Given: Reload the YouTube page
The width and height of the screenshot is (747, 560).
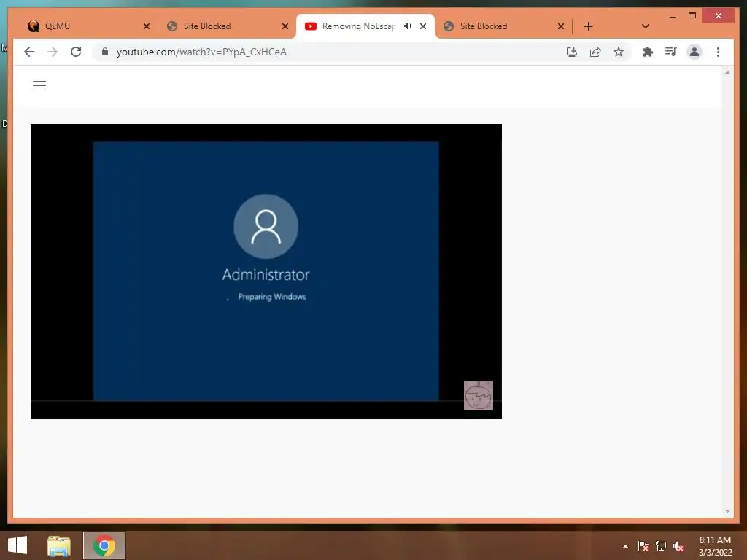Looking at the screenshot, I should 76,52.
